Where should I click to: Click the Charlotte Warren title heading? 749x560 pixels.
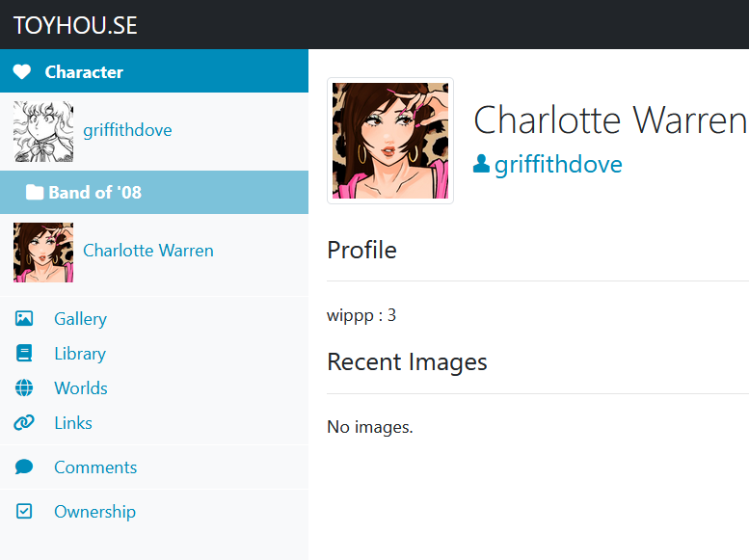[610, 120]
